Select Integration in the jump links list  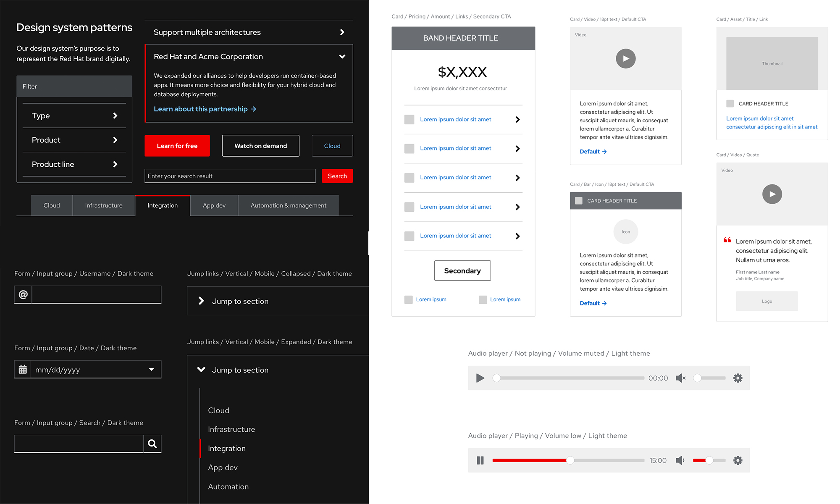tap(227, 449)
